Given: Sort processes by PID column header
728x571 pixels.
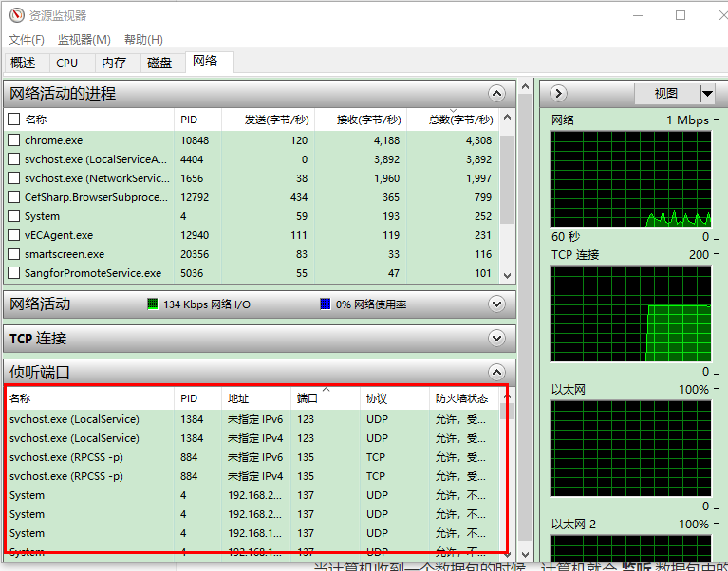Looking at the screenshot, I should point(197,120).
